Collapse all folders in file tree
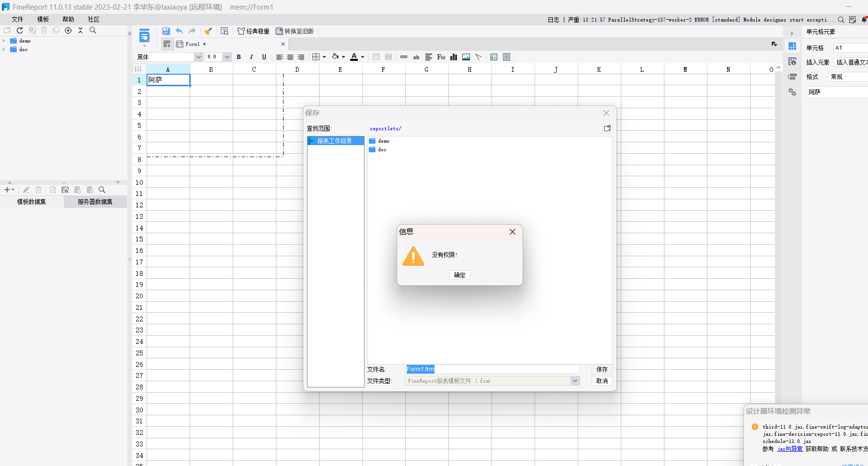Screen dimensions: 868x466 click(80, 30)
